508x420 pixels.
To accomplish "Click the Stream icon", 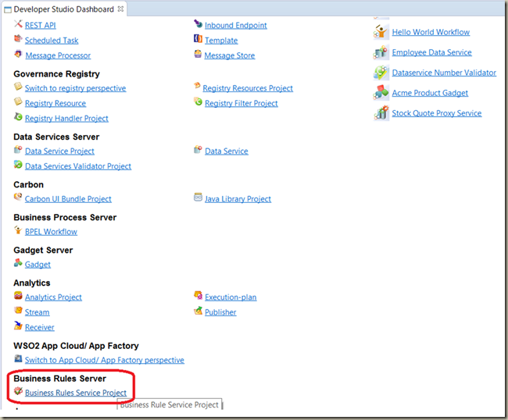I will [18, 311].
